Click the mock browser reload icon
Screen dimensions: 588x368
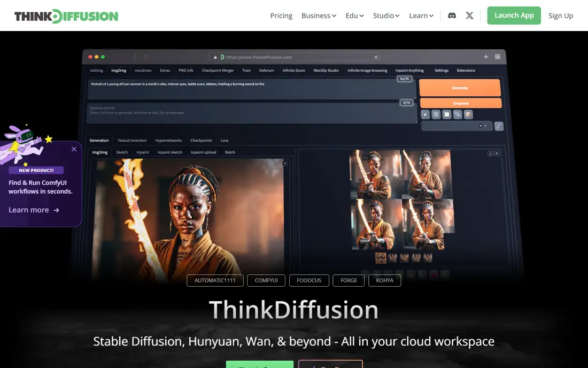pyautogui.click(x=376, y=57)
